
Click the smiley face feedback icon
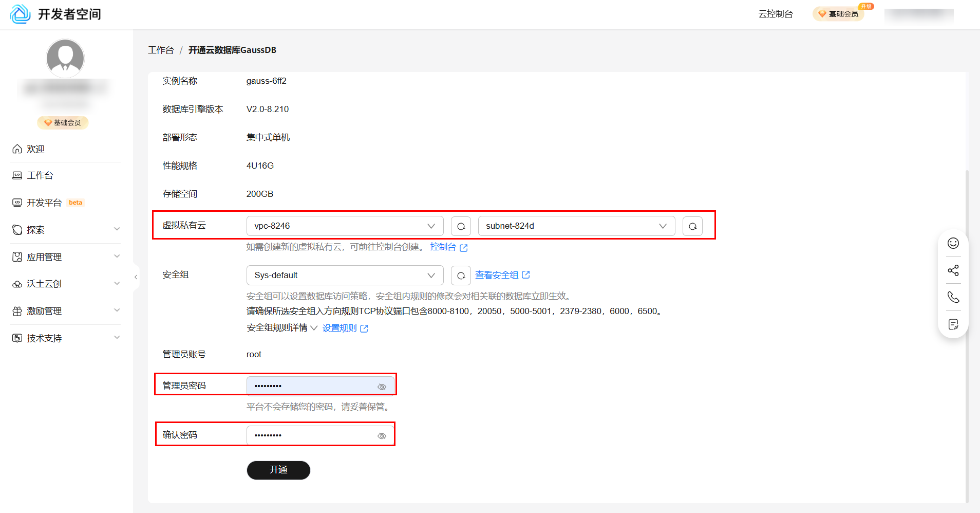(953, 243)
